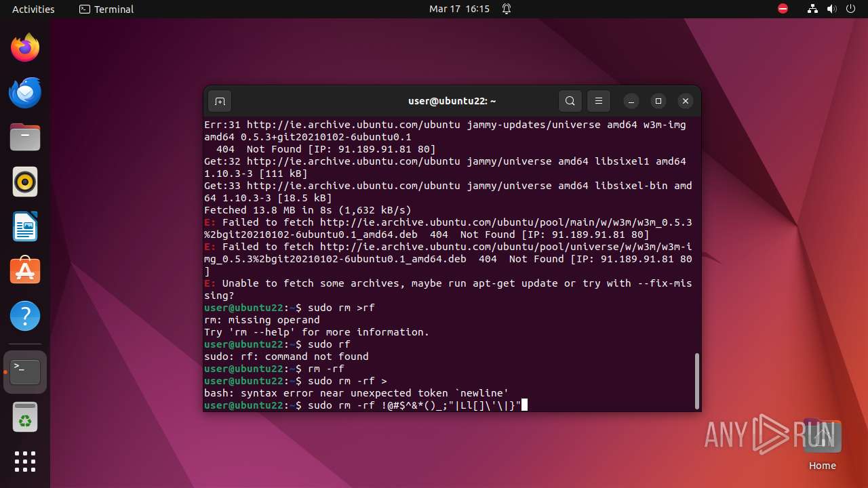Image resolution: width=868 pixels, height=488 pixels.
Task: Open the Activities overview
Action: (x=33, y=9)
